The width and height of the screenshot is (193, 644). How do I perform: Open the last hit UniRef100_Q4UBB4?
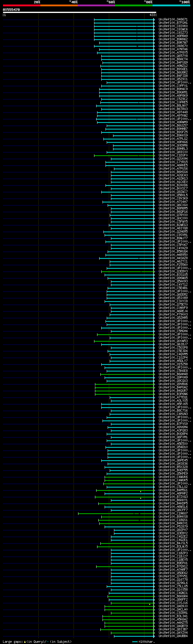[173, 636]
